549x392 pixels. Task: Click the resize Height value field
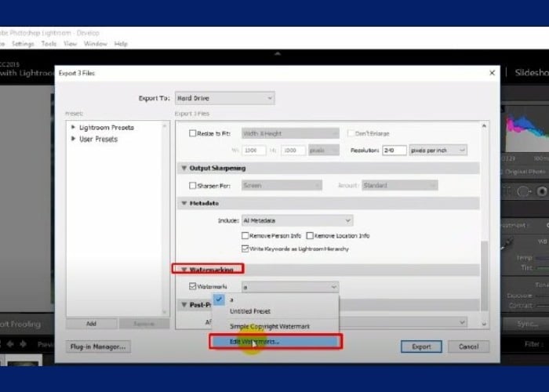293,151
